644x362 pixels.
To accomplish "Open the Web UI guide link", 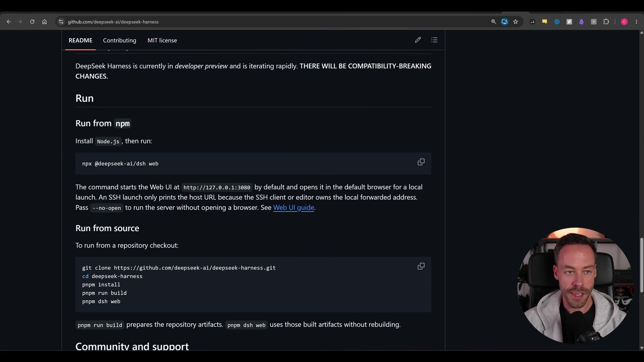I will pyautogui.click(x=293, y=207).
